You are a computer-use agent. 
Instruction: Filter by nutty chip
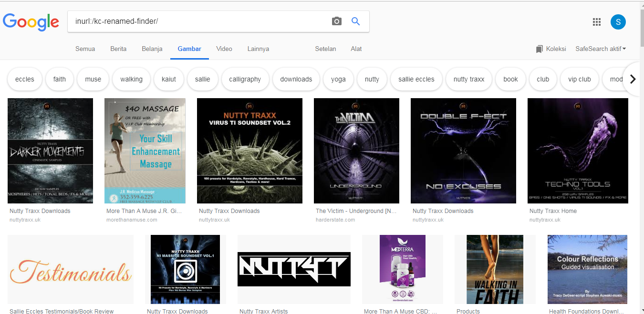[x=372, y=79]
